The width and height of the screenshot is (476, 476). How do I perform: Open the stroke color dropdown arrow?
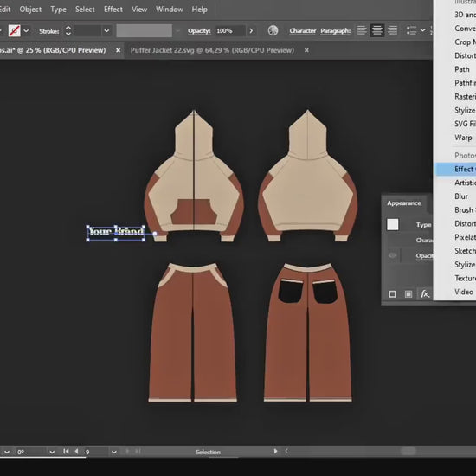pos(26,30)
